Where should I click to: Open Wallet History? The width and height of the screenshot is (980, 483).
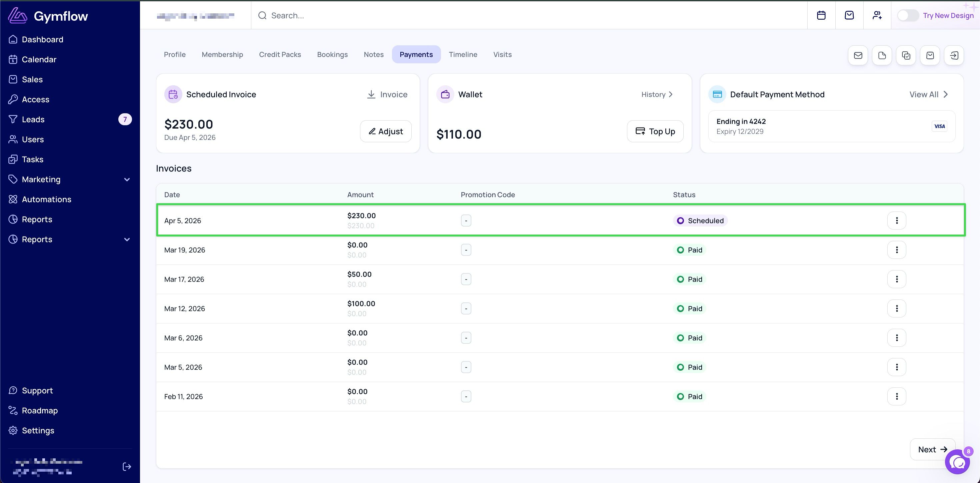pos(657,94)
